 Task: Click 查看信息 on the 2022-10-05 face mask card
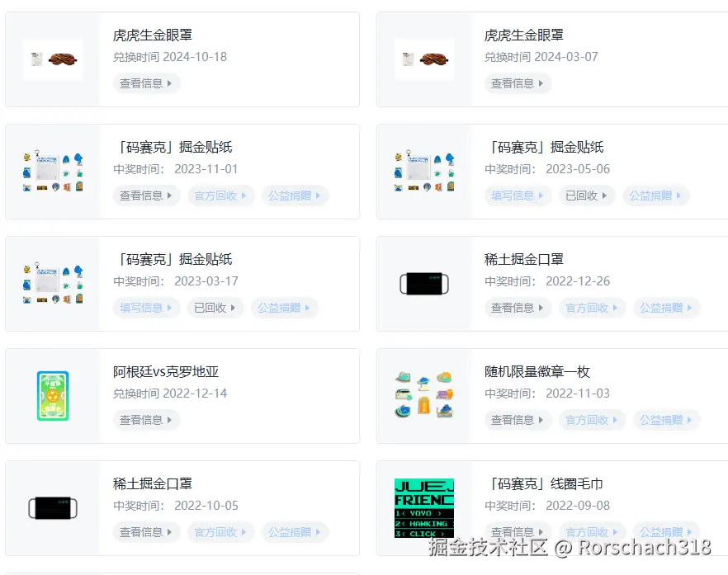tap(146, 532)
